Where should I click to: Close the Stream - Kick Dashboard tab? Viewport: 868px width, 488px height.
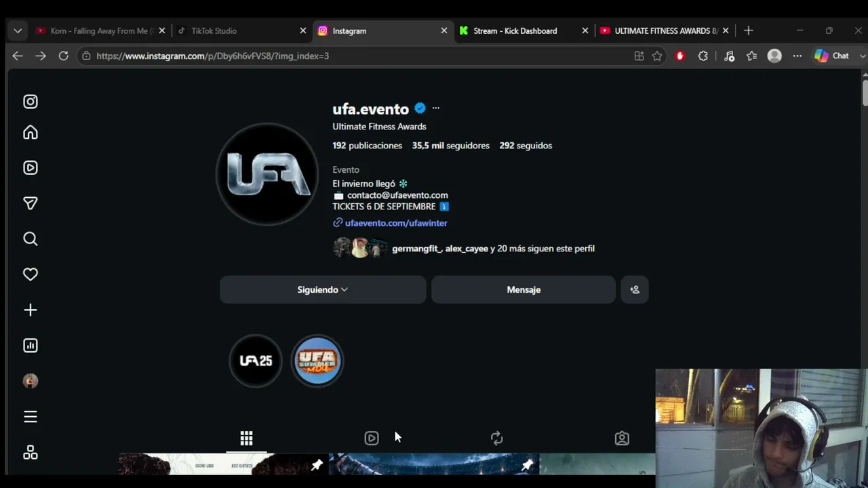click(x=585, y=30)
